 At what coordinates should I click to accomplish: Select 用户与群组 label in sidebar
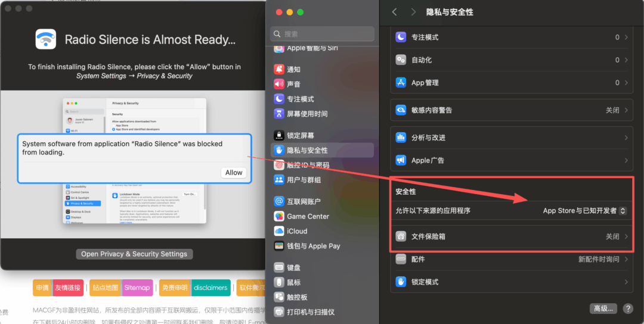pyautogui.click(x=304, y=180)
